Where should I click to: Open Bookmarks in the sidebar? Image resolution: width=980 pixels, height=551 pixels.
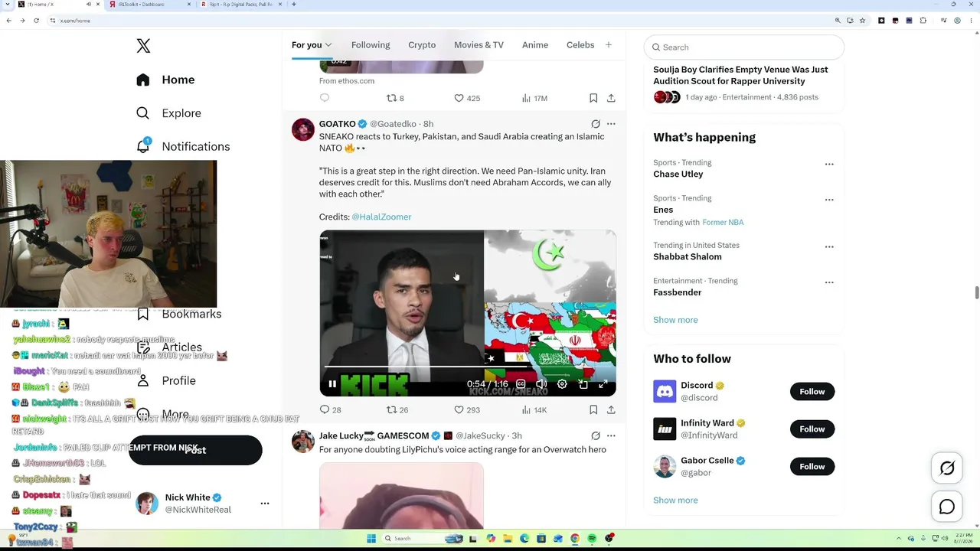(179, 314)
